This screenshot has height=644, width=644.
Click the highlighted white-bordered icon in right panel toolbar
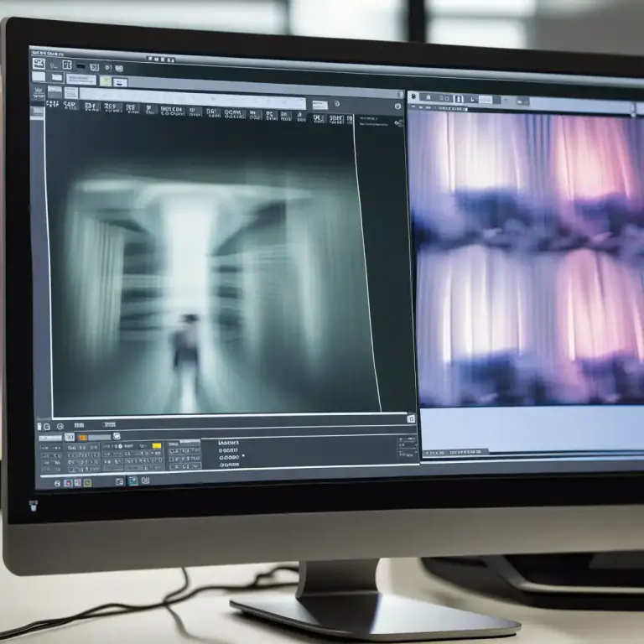tap(459, 99)
